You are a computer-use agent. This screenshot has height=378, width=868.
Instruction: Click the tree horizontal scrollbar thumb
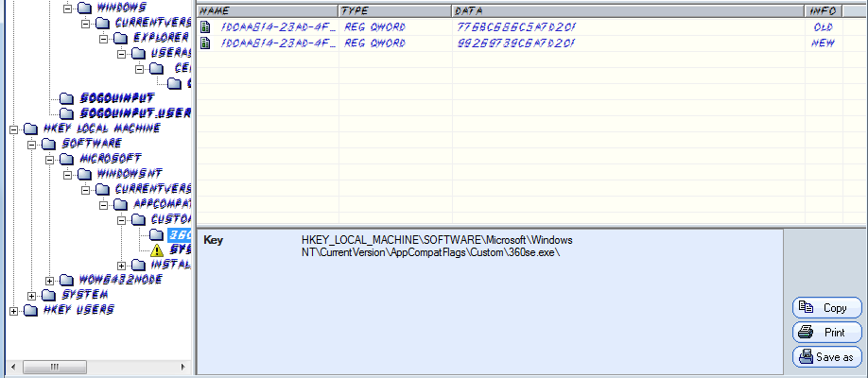point(55,367)
